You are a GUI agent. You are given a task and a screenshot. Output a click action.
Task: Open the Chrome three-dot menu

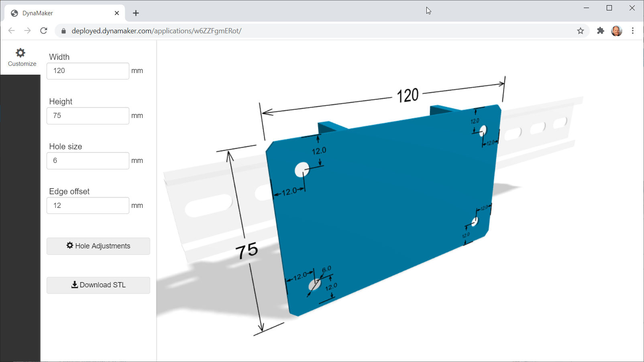click(633, 31)
